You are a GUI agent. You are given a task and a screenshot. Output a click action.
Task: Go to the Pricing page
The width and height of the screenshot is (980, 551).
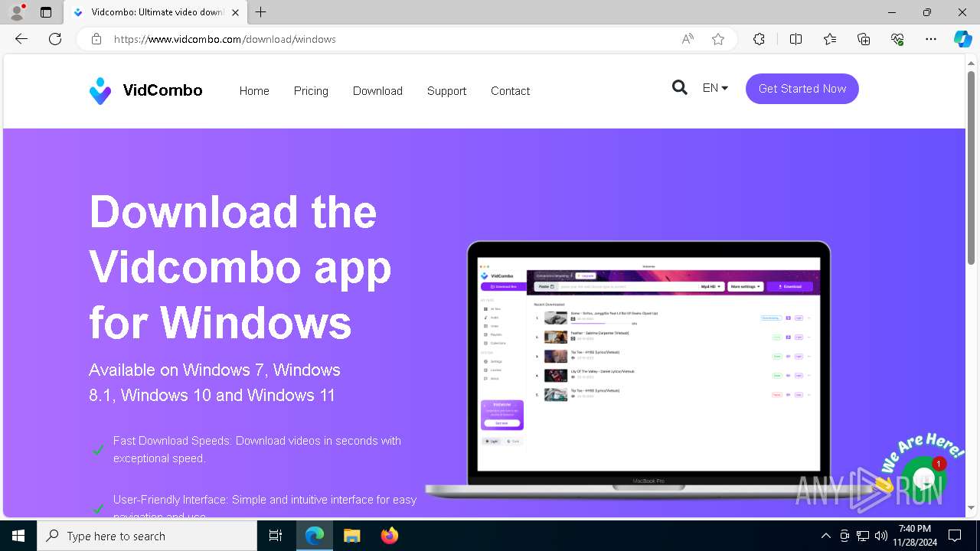tap(311, 90)
